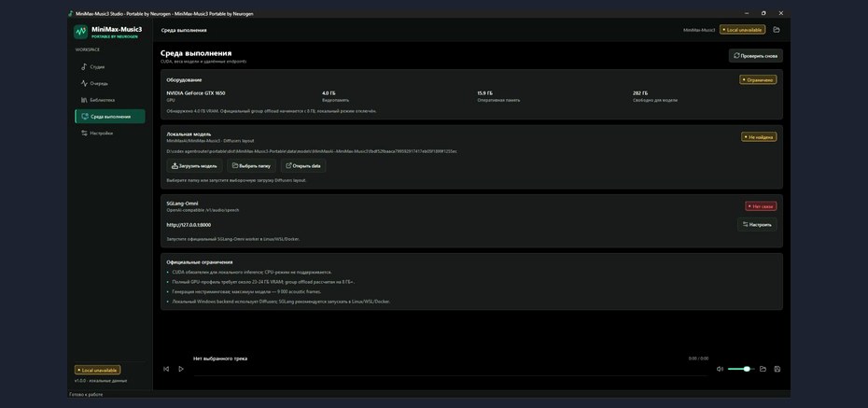The width and height of the screenshot is (868, 408).
Task: Click the NVIDIA GeForce GTX 1650 label
Action: click(195, 93)
